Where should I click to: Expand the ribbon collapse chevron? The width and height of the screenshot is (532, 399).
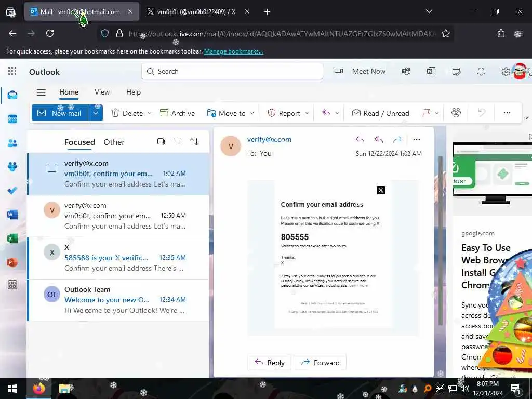[526, 118]
